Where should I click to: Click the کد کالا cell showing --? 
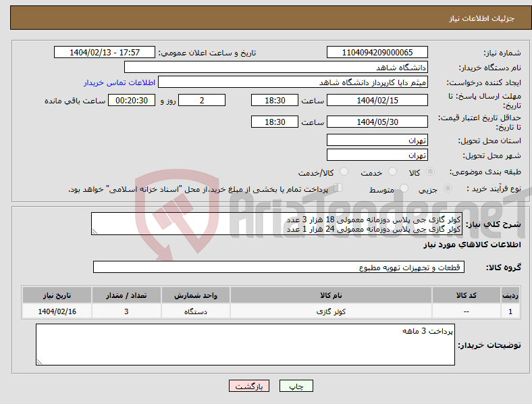pyautogui.click(x=467, y=311)
